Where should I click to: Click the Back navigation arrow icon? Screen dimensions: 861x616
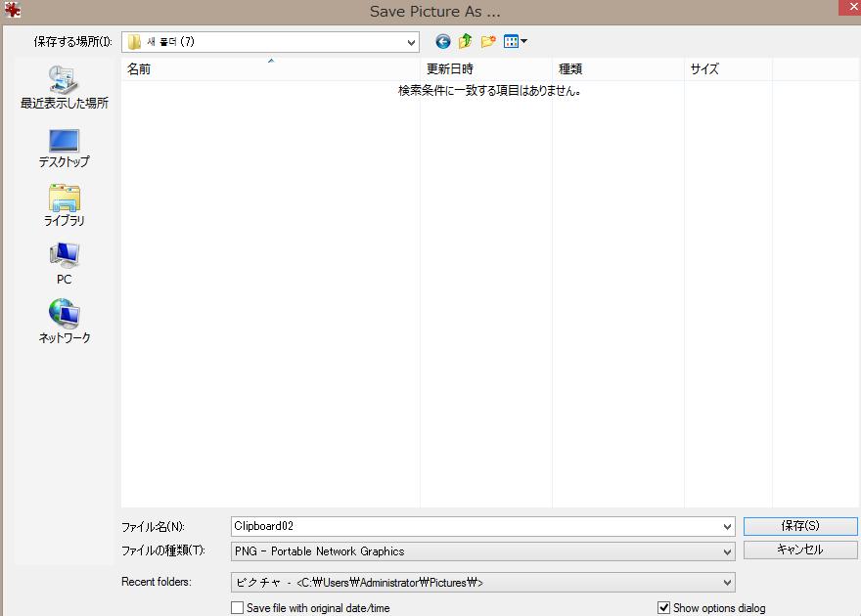click(443, 41)
